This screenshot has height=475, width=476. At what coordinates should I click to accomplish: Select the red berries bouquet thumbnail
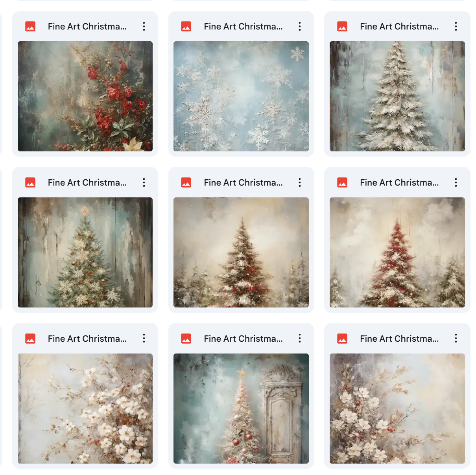click(x=85, y=96)
